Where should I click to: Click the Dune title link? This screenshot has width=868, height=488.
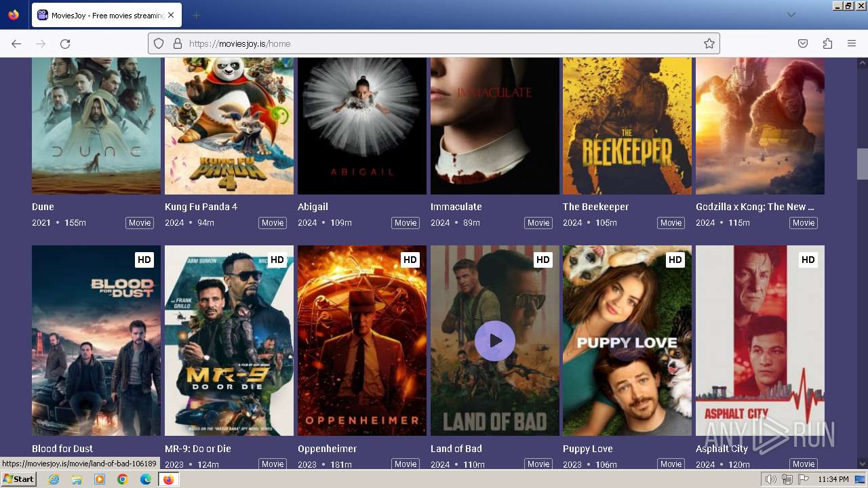coord(43,207)
